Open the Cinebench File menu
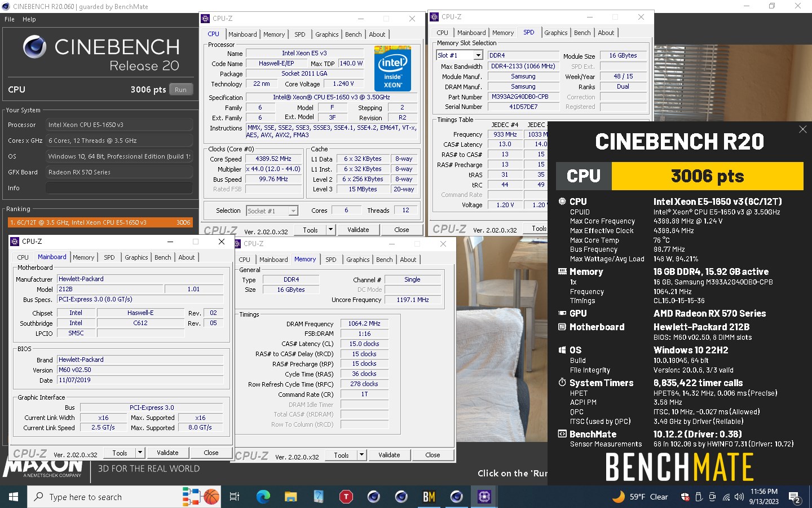The image size is (812, 508). click(x=10, y=19)
